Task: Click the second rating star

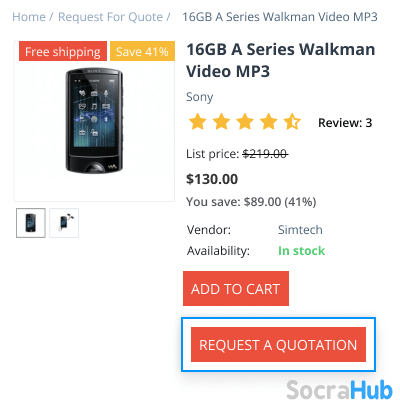Action: click(x=221, y=122)
